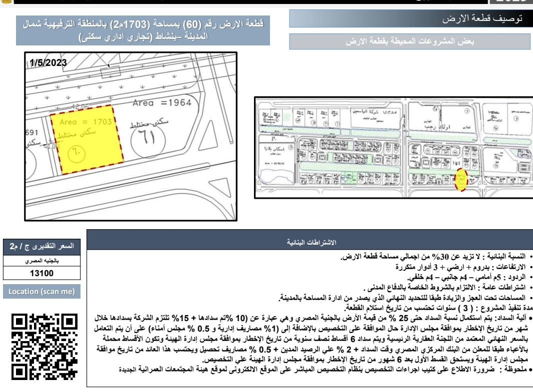Open the surrounding projects overview map

point(391,144)
